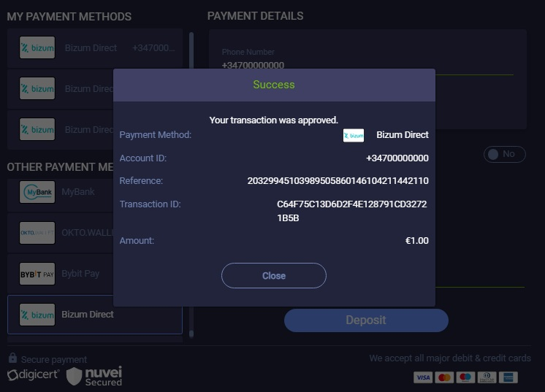Click Bizum logo under Other Payment Methods

click(x=37, y=315)
